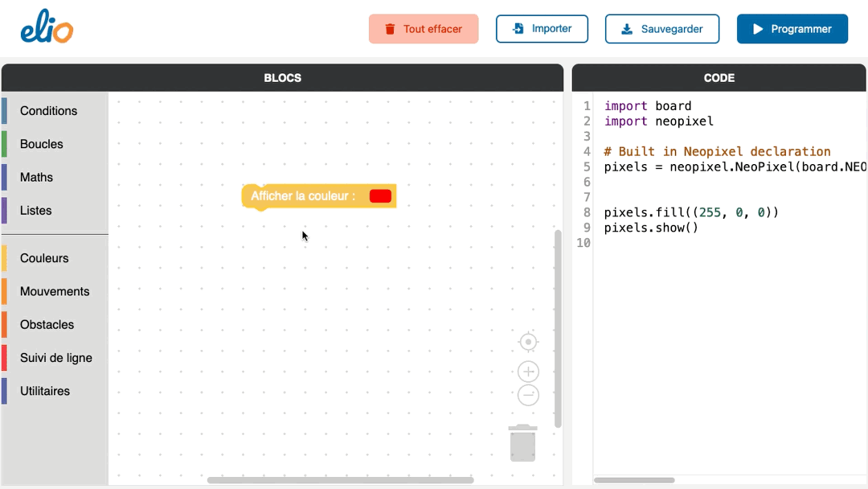Zoom in with the plus icon
Screen dimensions: 868x489
[528, 372]
